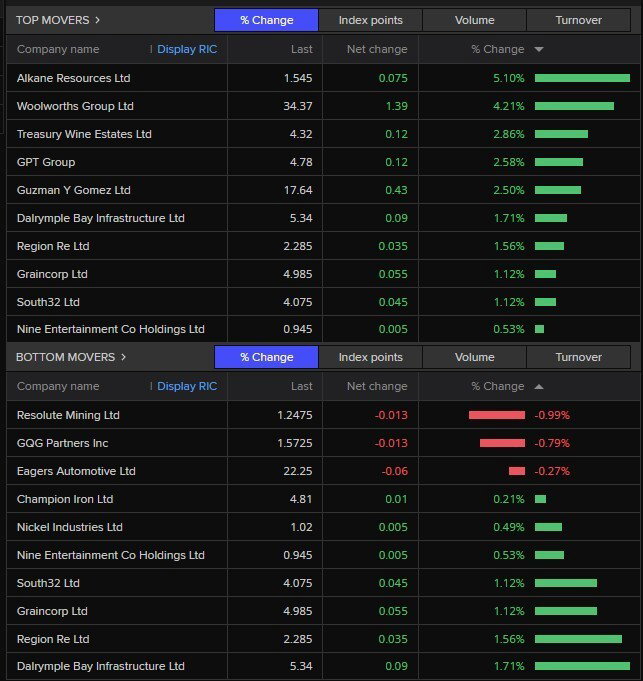This screenshot has width=643, height=681.
Task: Select % Change tab in Top Movers
Action: point(266,20)
